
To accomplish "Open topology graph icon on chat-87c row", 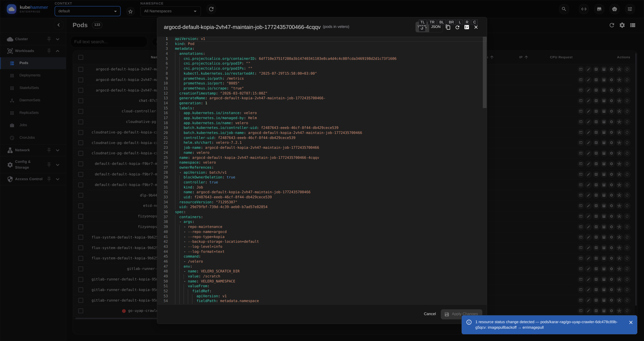I will 619,101.
